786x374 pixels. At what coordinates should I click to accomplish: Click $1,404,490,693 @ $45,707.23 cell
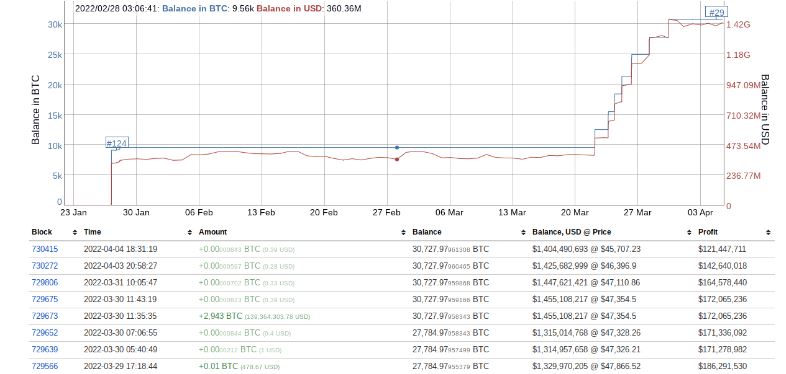click(x=586, y=249)
